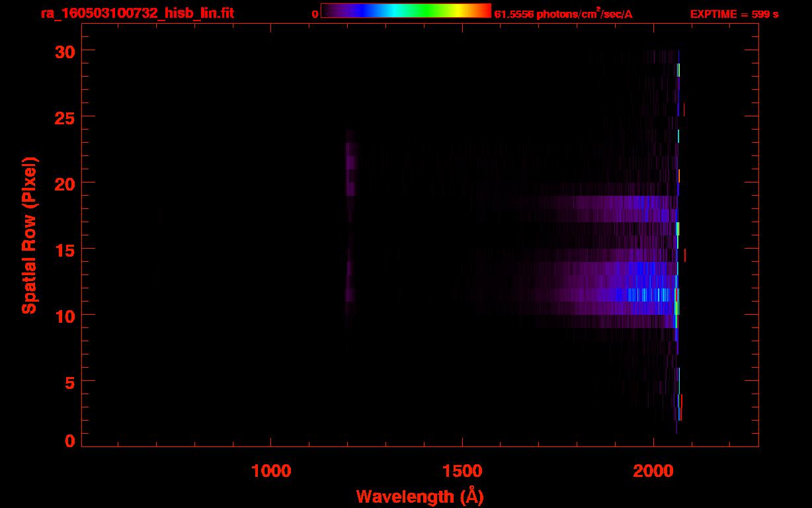The width and height of the screenshot is (812, 508).
Task: Click the 61.5556 photons/cm²/sec/A label
Action: pos(563,14)
